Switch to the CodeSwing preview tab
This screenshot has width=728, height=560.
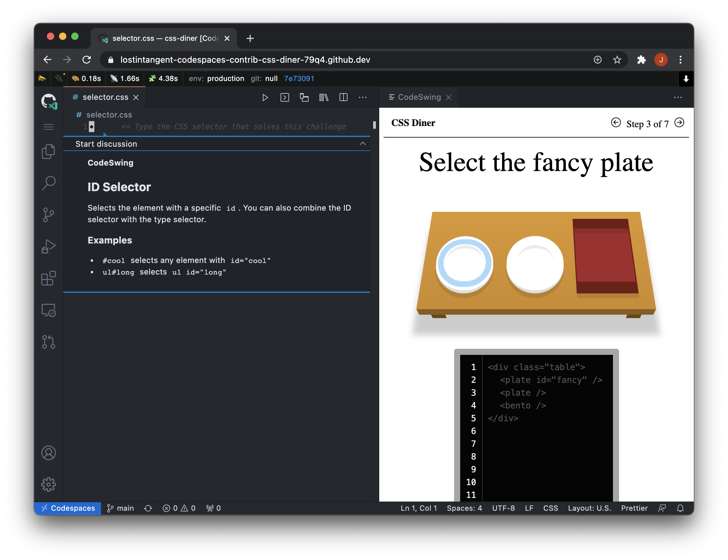click(419, 97)
